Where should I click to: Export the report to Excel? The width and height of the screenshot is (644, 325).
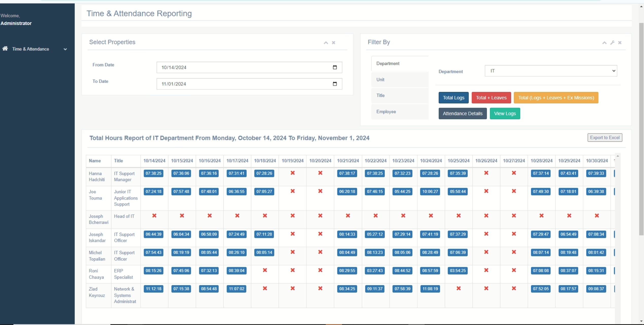pyautogui.click(x=604, y=137)
